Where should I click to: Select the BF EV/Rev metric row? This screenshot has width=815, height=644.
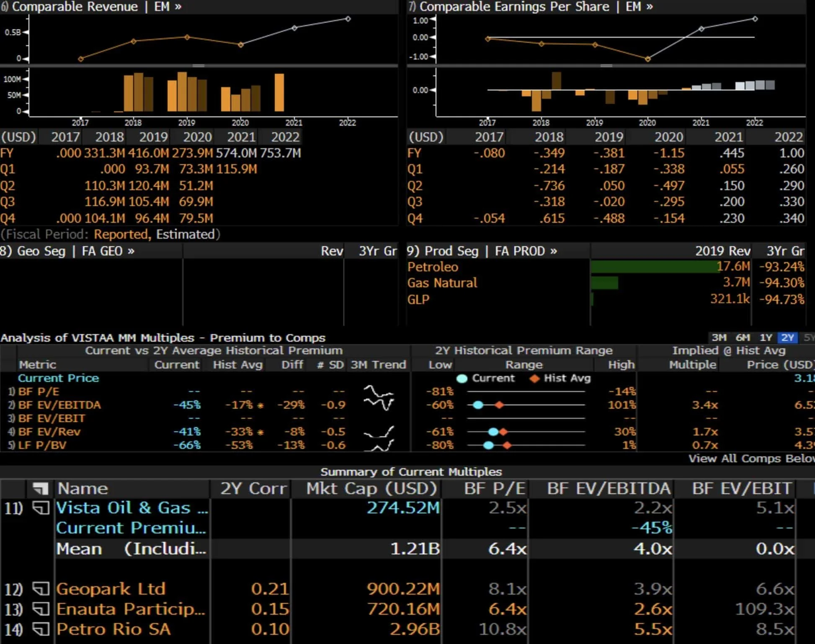tap(49, 432)
